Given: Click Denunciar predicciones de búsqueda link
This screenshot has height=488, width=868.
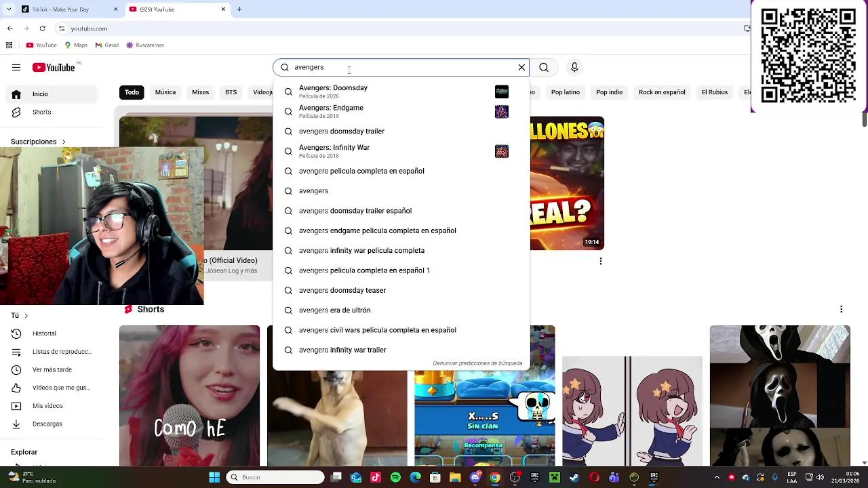Looking at the screenshot, I should pyautogui.click(x=477, y=363).
